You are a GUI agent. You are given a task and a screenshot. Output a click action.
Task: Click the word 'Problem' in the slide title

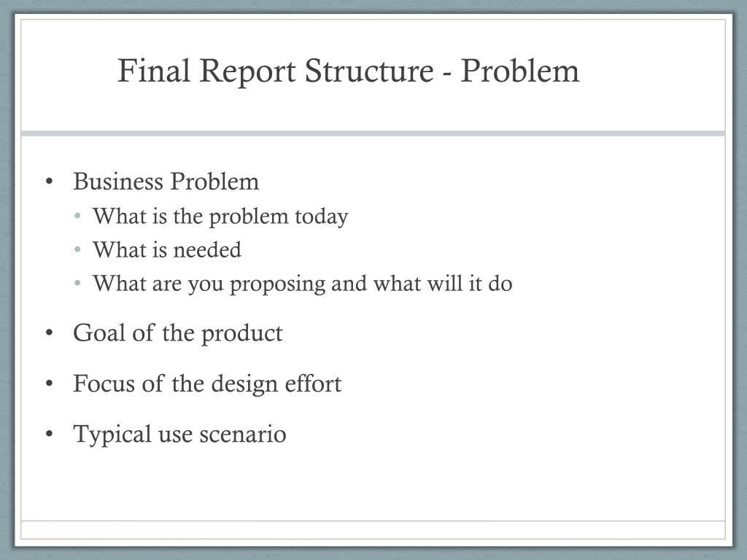(519, 71)
